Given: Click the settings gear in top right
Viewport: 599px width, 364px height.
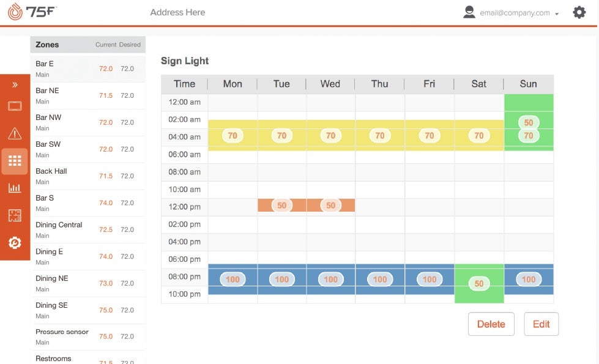Looking at the screenshot, I should (x=579, y=12).
